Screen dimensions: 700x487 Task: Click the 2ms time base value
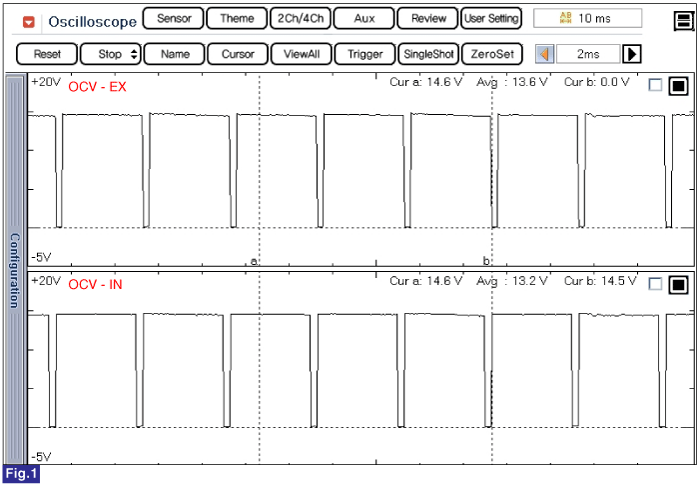pos(588,54)
